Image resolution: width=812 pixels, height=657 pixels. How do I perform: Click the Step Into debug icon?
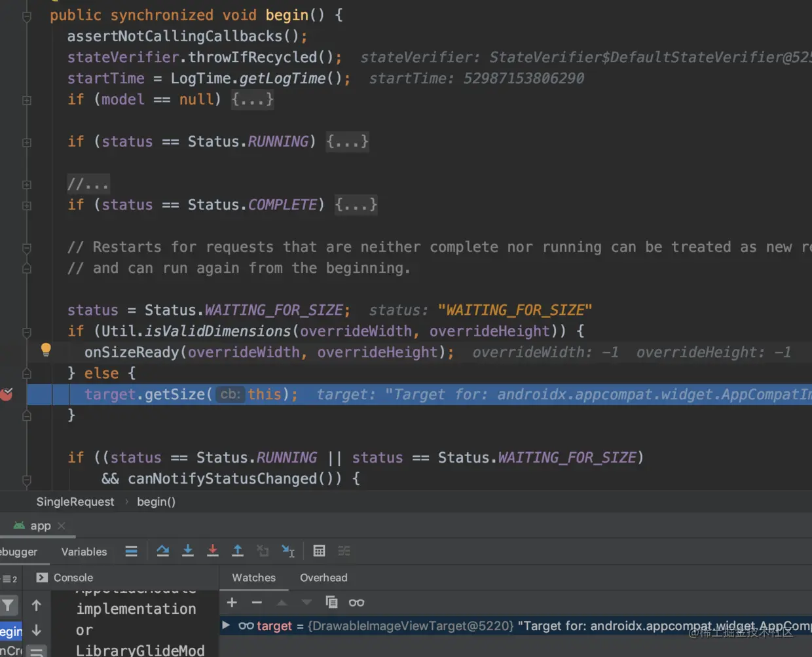click(x=188, y=551)
